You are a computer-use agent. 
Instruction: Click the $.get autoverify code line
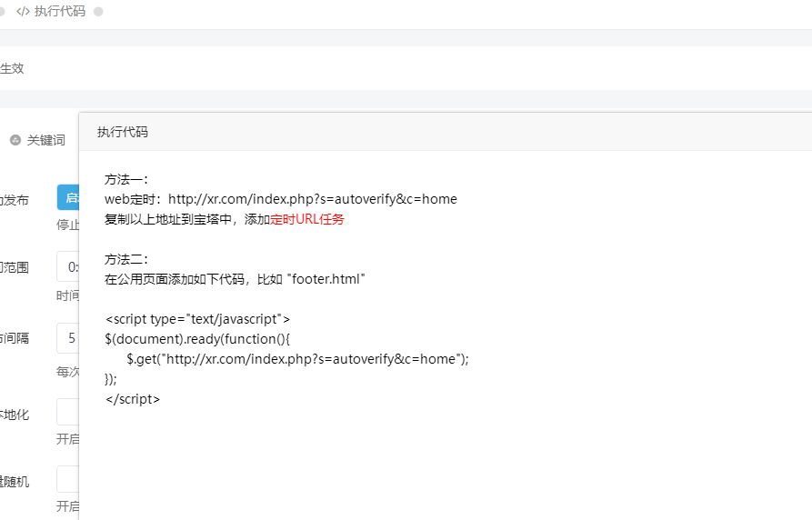pos(297,359)
